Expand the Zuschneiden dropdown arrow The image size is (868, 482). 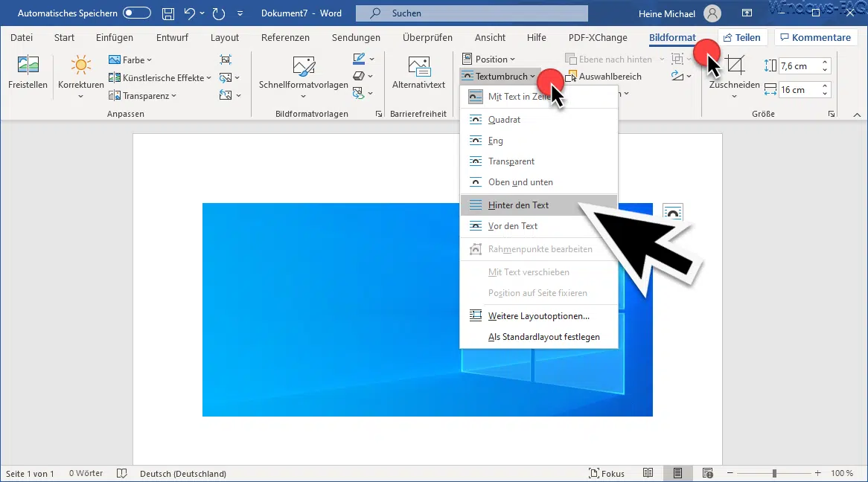coord(734,96)
